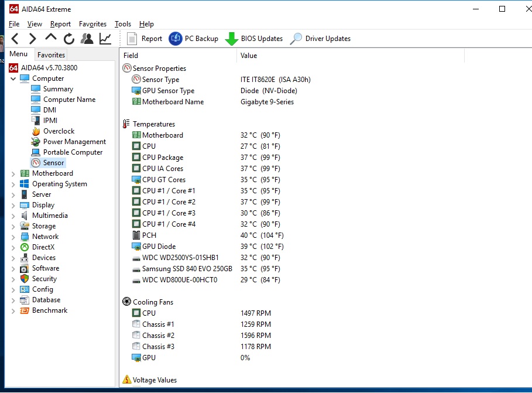Select the Chassis #2 fan row
This screenshot has height=393, width=532.
point(201,335)
